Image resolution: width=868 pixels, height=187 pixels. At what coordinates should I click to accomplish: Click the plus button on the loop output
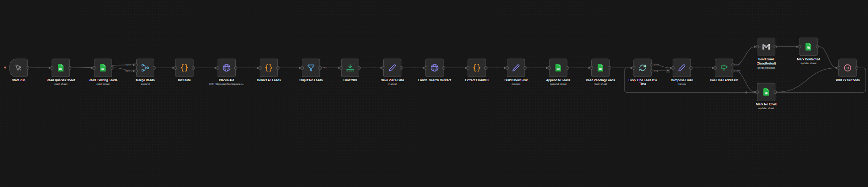point(668,71)
